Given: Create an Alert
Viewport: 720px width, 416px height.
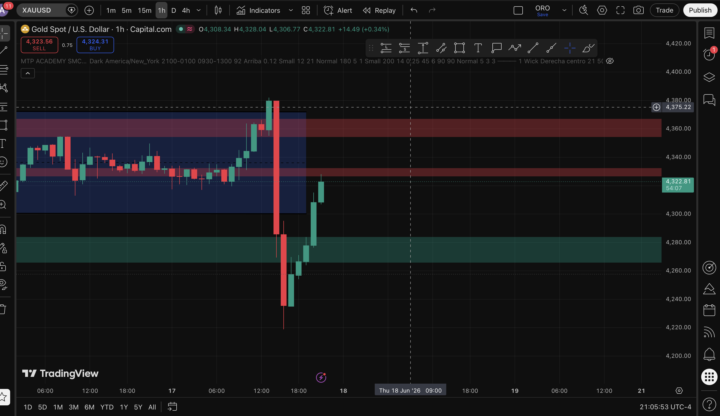Looking at the screenshot, I should (338, 10).
